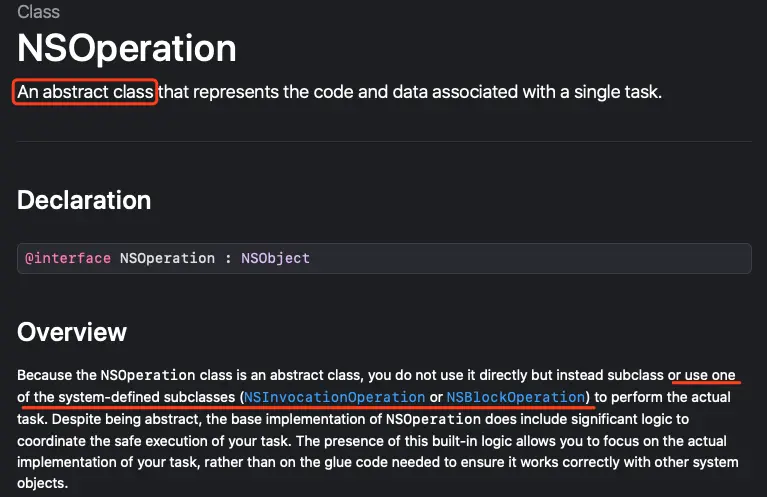Click NSOperation after base implementation of

pos(433,419)
